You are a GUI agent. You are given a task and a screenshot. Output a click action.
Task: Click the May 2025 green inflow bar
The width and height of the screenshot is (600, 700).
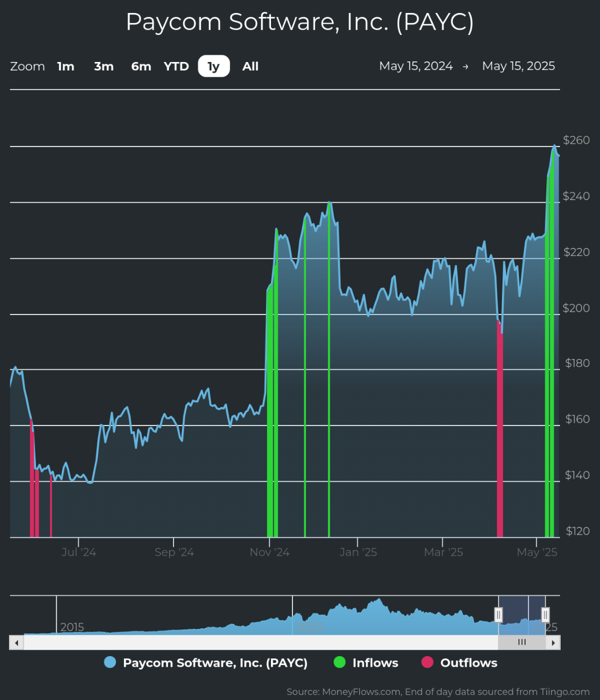click(549, 344)
